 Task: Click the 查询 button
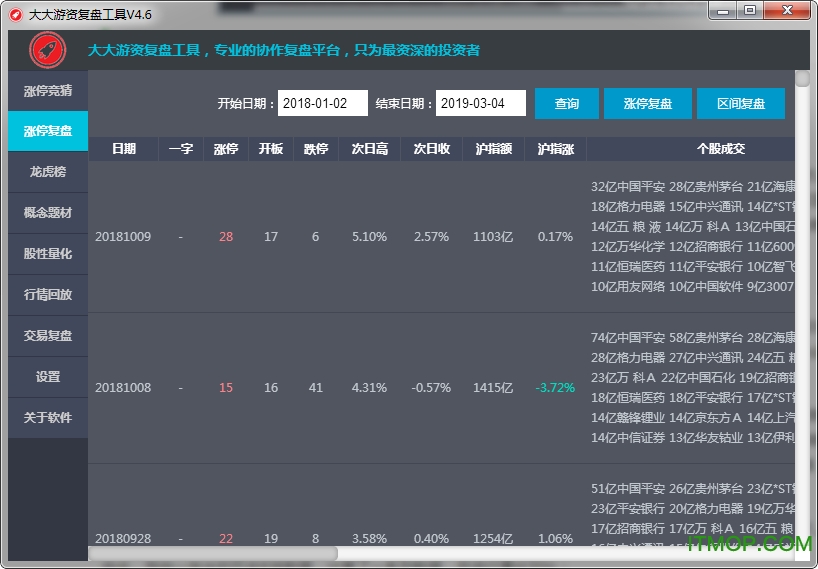(567, 103)
